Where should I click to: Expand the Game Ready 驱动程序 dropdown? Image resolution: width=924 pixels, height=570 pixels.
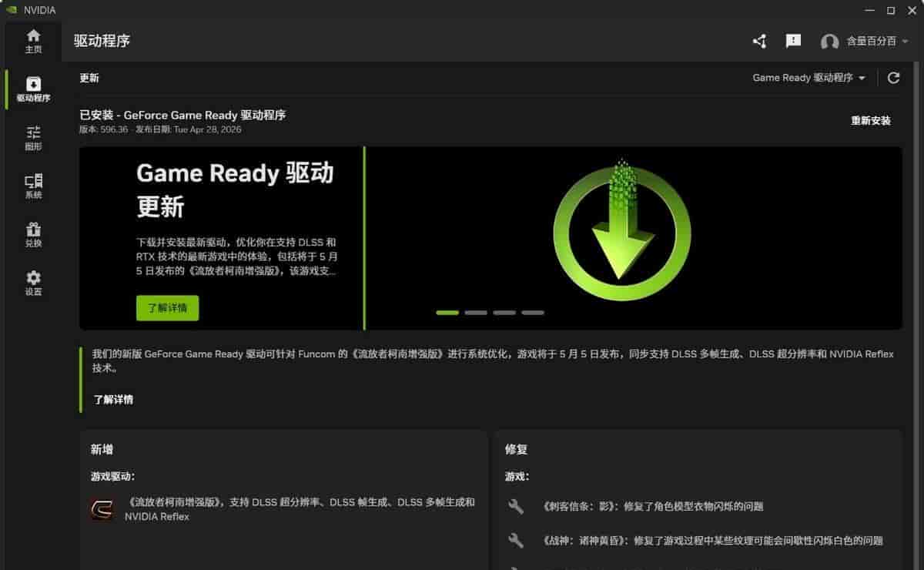pyautogui.click(x=808, y=78)
